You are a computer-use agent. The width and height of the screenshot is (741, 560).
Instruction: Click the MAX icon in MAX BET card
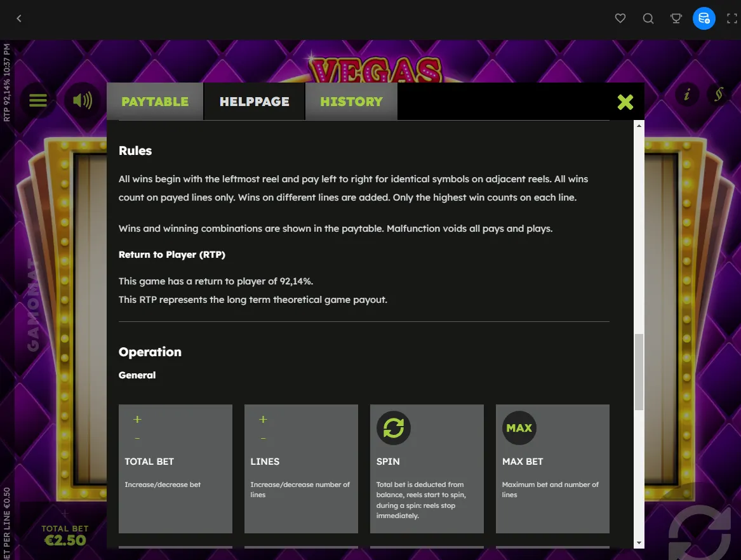519,428
